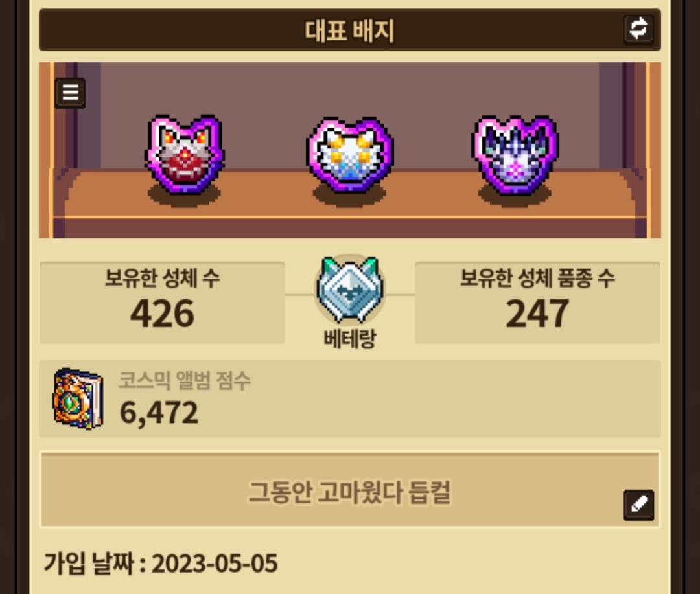700x594 pixels.
Task: Select the red cat-eared badge
Action: 184,154
